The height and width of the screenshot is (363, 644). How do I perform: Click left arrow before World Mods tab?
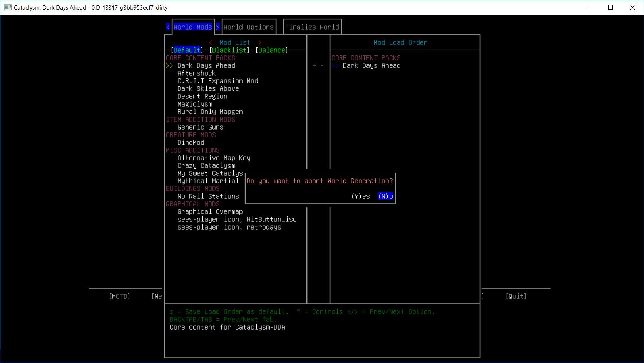(168, 27)
